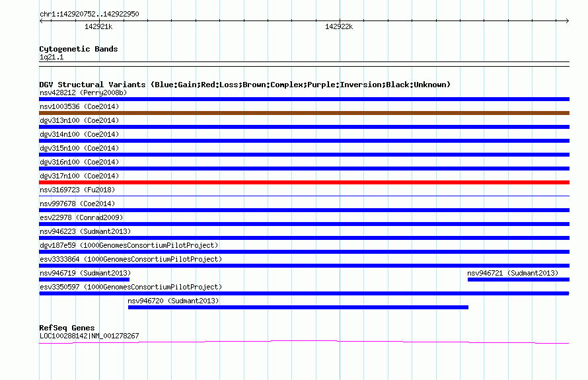Click the magenta LOC100288142 gene line
This screenshot has height=380, width=588.
(x=304, y=342)
